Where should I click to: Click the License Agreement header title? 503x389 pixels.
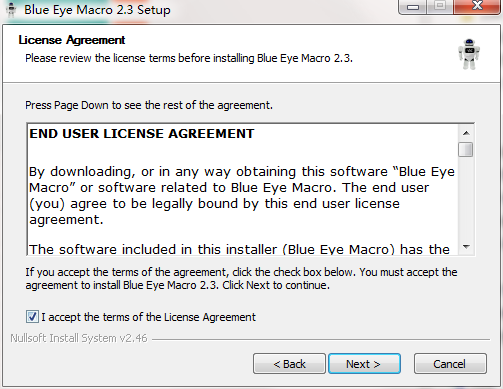72,40
